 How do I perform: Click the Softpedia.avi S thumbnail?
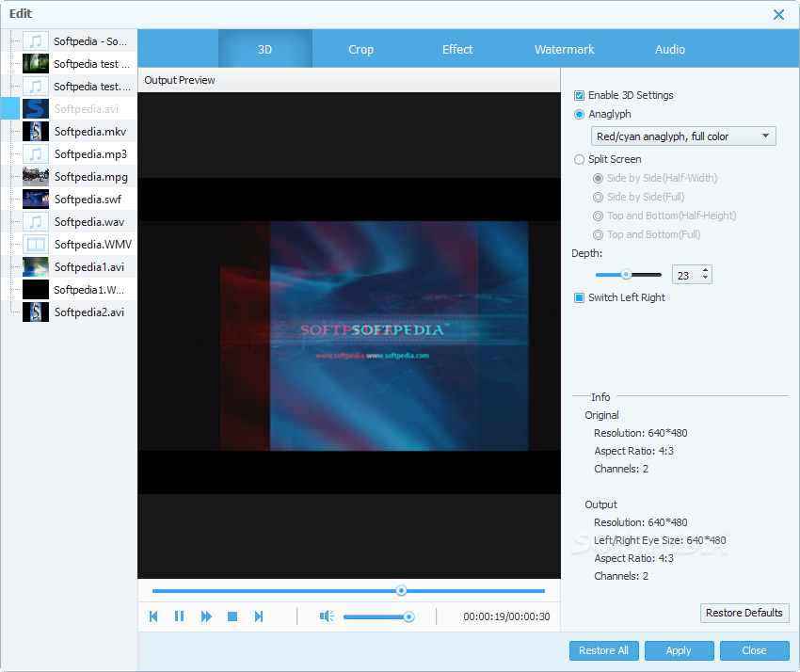coord(36,109)
